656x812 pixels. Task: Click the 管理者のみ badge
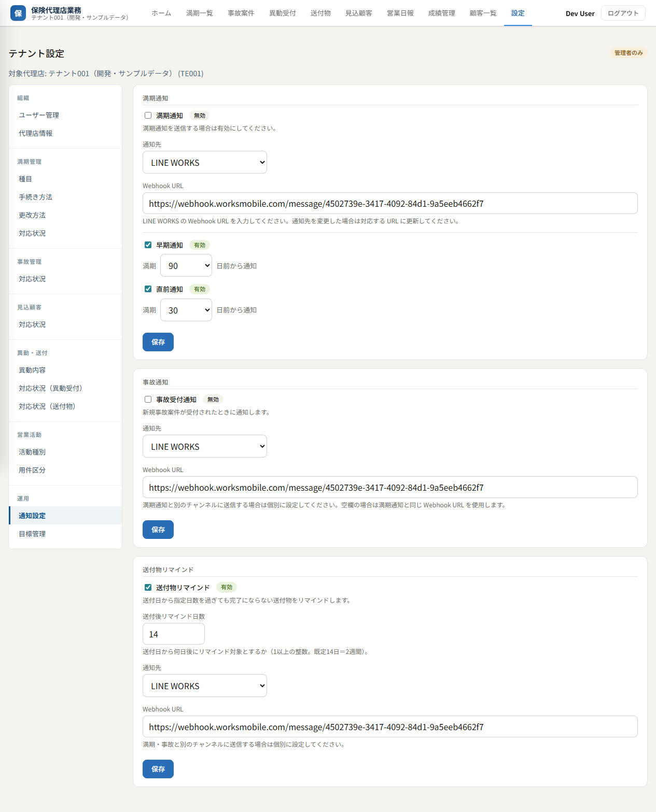(x=629, y=53)
